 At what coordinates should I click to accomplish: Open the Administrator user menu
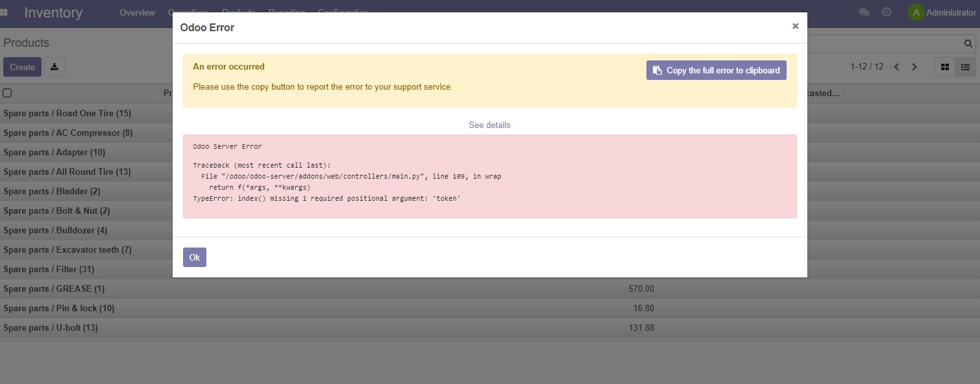(x=942, y=12)
